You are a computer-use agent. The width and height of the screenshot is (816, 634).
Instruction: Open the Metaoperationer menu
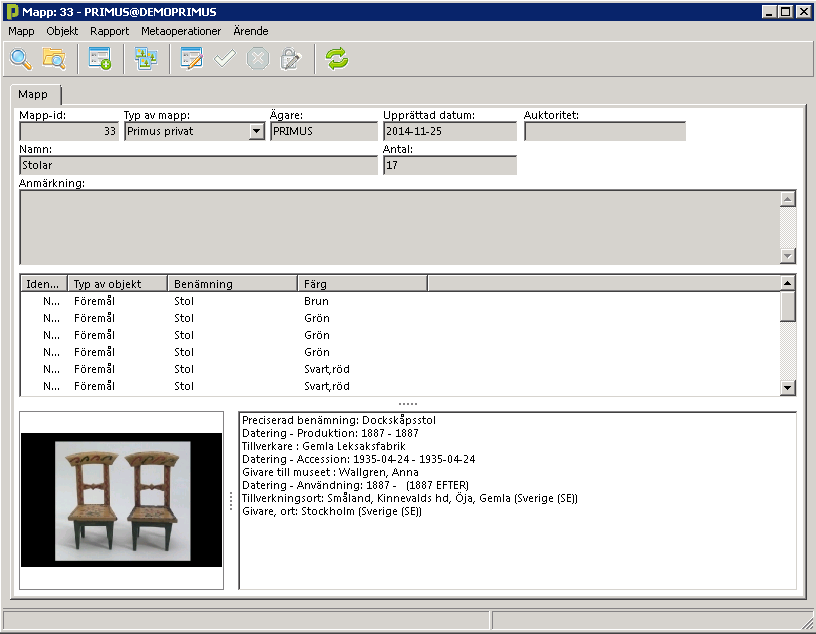coord(181,31)
